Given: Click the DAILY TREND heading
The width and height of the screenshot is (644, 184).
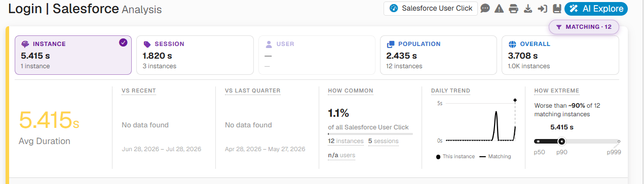Looking at the screenshot, I should click(x=450, y=91).
